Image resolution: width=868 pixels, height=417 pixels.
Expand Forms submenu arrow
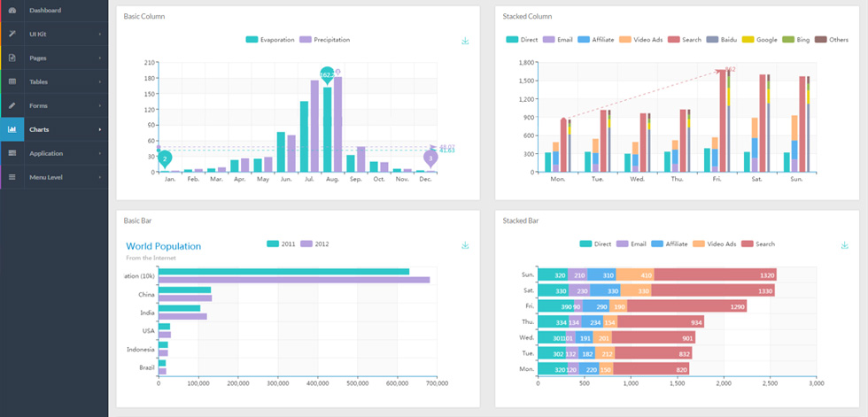(x=99, y=105)
